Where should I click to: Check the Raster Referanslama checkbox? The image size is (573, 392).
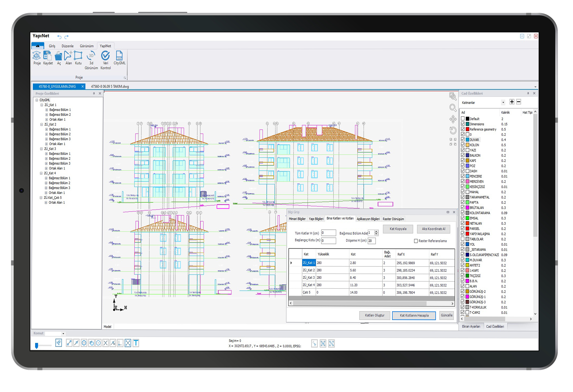pos(416,241)
